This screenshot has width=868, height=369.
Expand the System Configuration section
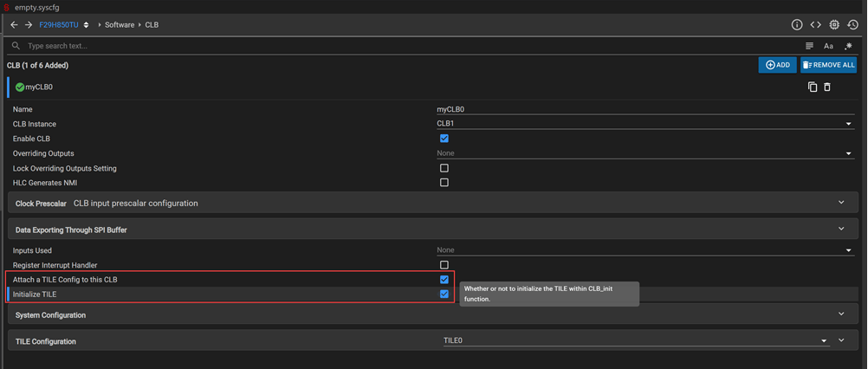(433, 314)
